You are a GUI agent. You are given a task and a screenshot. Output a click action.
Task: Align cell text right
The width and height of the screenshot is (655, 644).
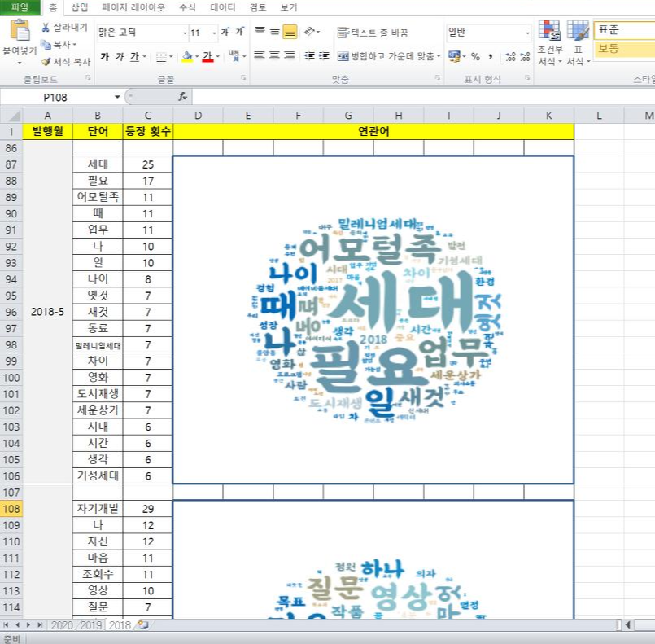point(290,55)
